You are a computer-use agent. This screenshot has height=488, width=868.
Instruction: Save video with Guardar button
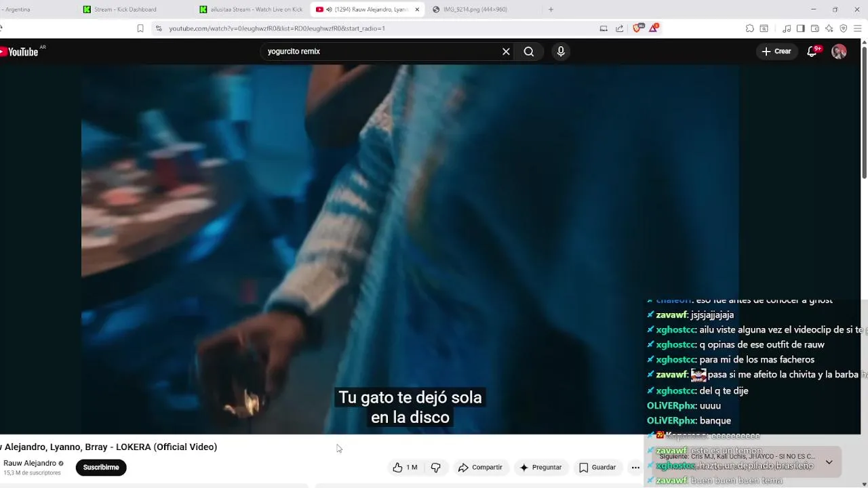[x=597, y=467]
